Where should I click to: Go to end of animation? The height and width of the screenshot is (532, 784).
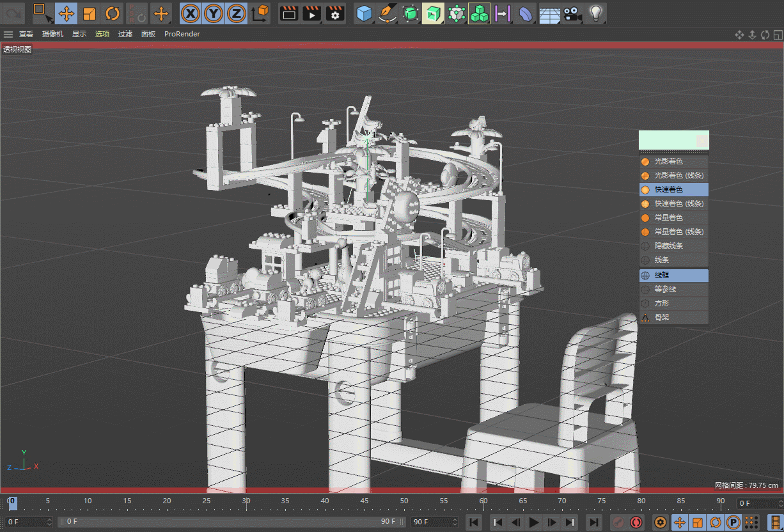pos(593,522)
